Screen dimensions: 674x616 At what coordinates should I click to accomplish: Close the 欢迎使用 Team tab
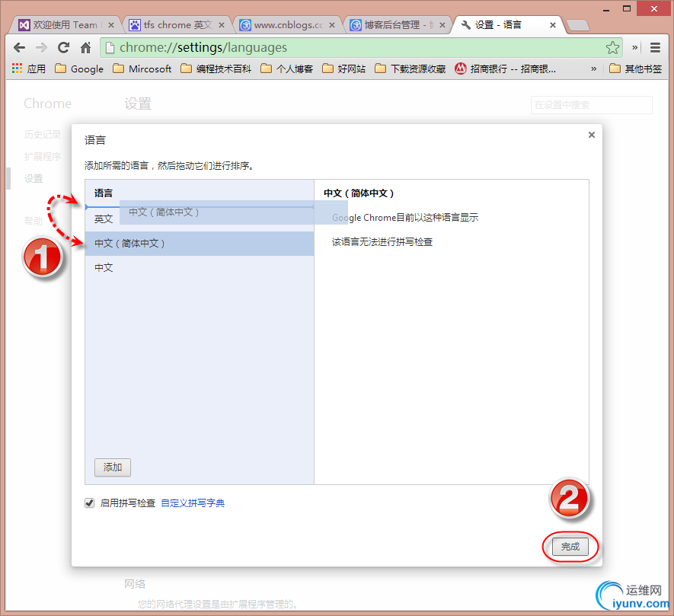111,25
